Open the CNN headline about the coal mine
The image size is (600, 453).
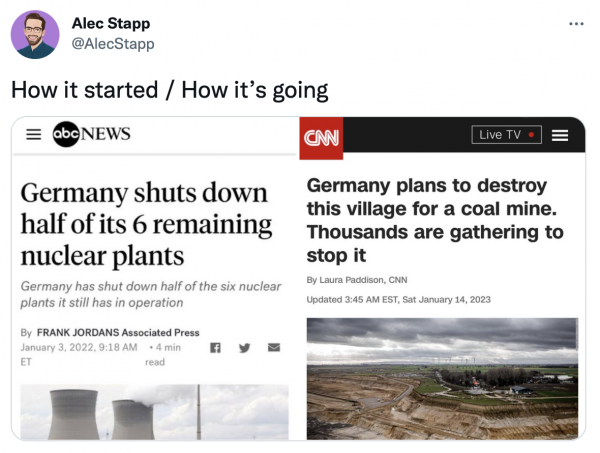click(434, 220)
